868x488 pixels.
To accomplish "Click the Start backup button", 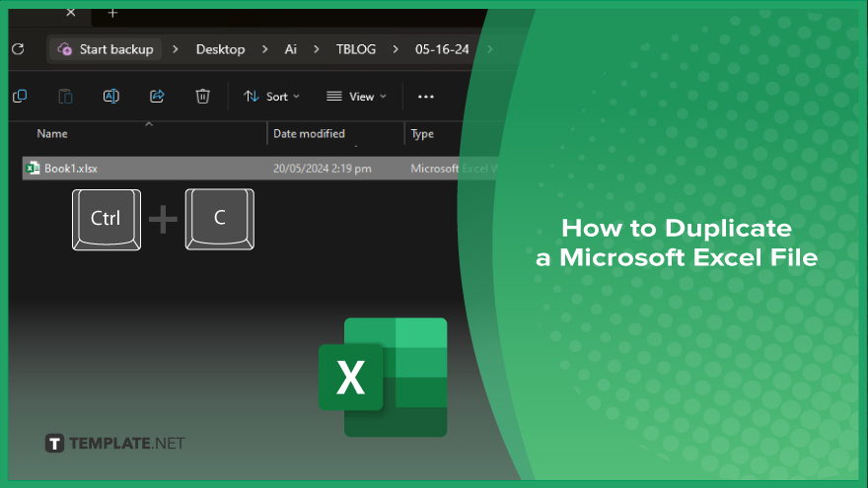I will (x=106, y=49).
